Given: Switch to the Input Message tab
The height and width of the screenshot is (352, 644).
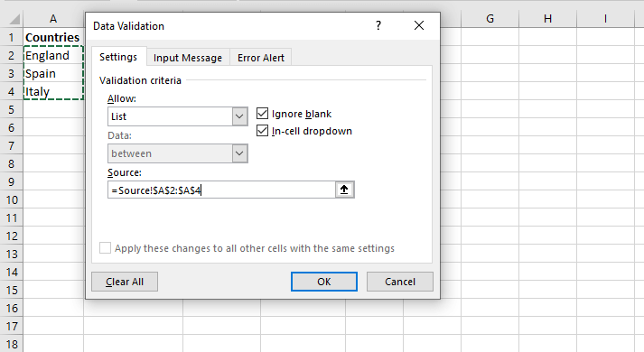Looking at the screenshot, I should pos(188,58).
